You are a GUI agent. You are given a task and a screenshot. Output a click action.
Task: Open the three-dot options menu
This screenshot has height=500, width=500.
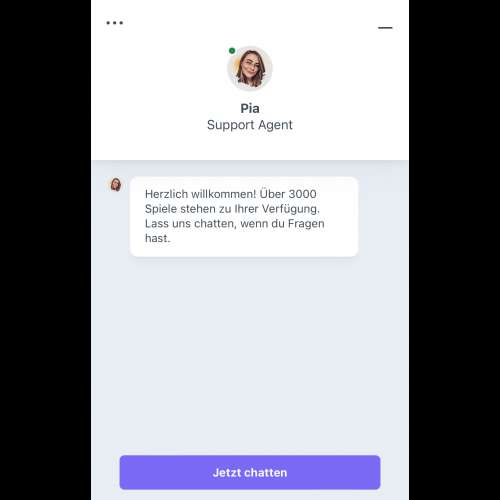(115, 23)
